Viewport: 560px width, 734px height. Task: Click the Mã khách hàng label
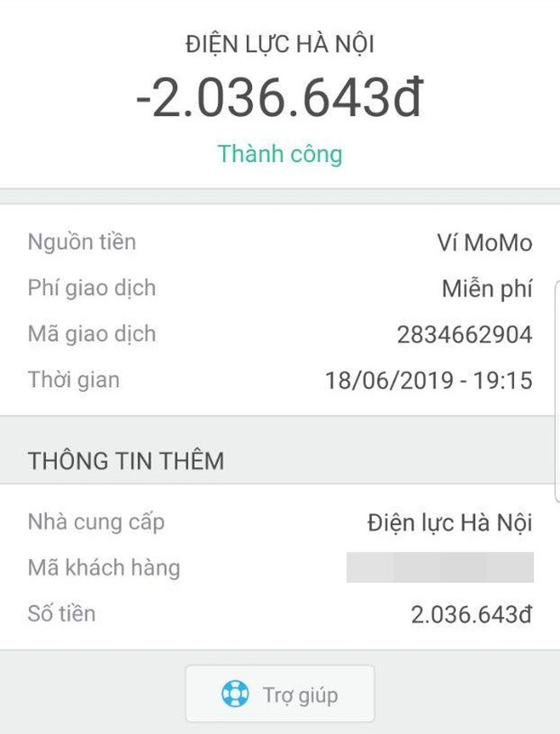pos(104,567)
